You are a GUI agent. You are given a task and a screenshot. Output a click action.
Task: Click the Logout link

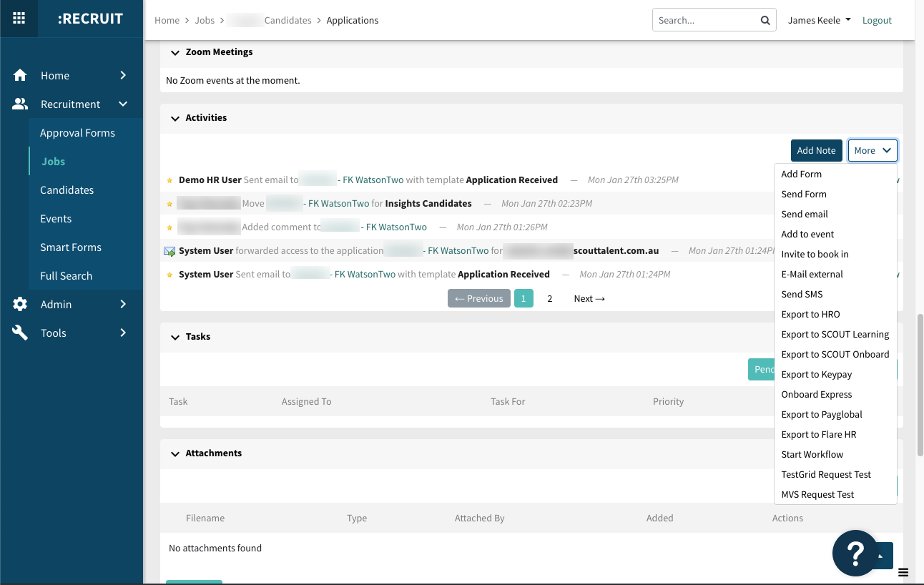coord(877,20)
